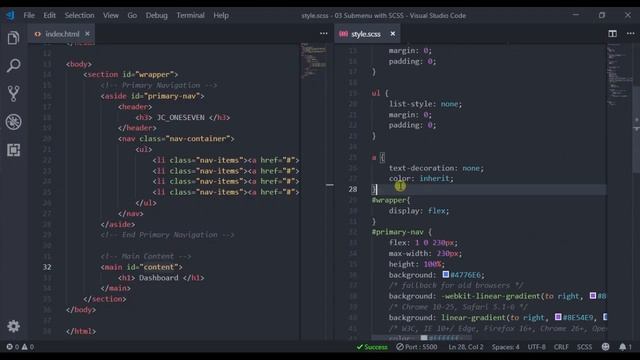The width and height of the screenshot is (640, 360).
Task: Click the feedback smiley icon
Action: tap(606, 347)
